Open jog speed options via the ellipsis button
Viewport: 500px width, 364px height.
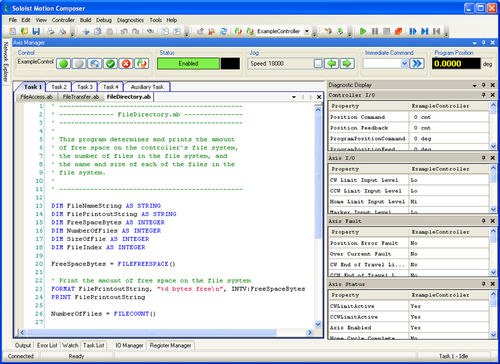pyautogui.click(x=318, y=63)
